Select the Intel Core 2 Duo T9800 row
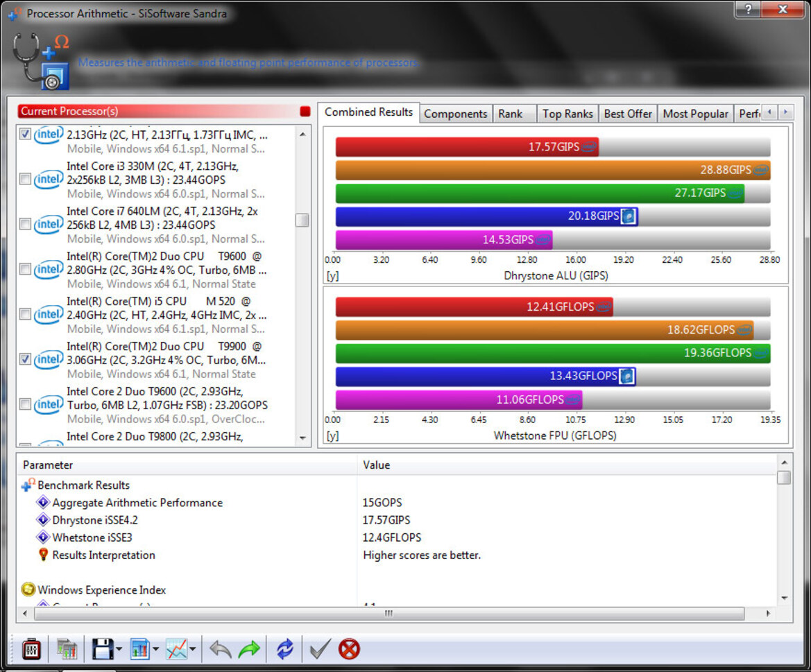811x672 pixels. (155, 437)
